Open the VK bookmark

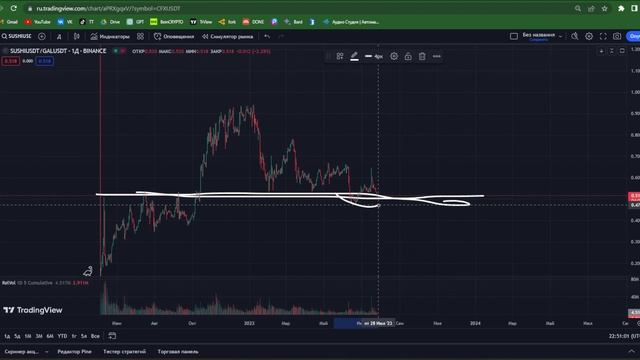[x=65, y=22]
